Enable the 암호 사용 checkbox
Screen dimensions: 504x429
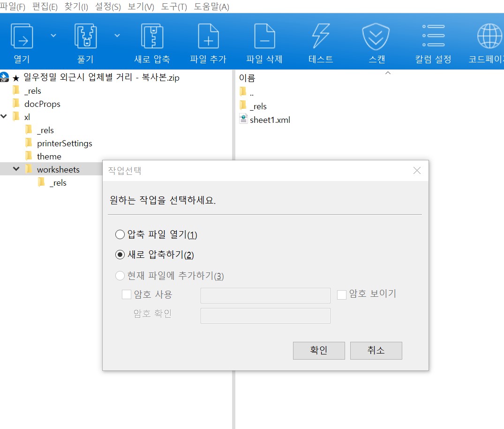pyautogui.click(x=126, y=294)
